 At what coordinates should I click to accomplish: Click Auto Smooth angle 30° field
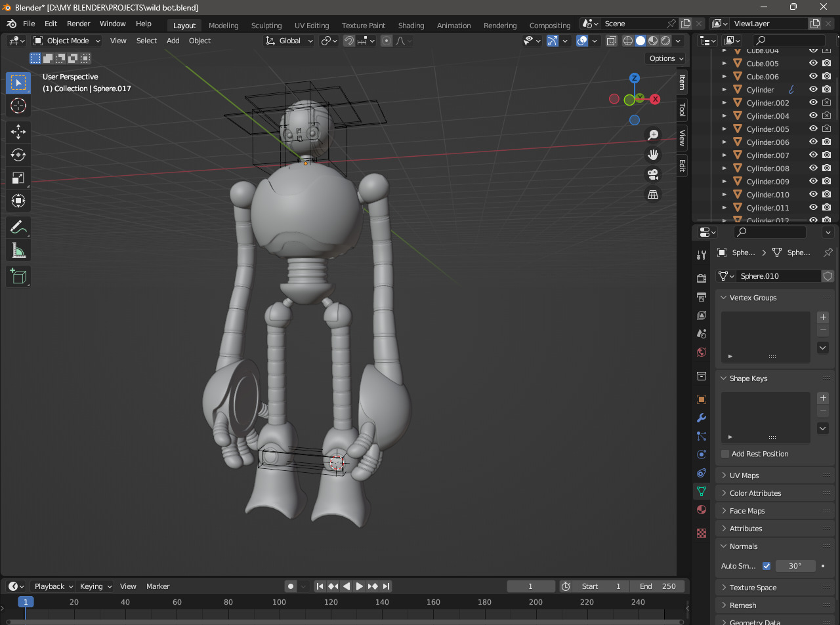(795, 566)
